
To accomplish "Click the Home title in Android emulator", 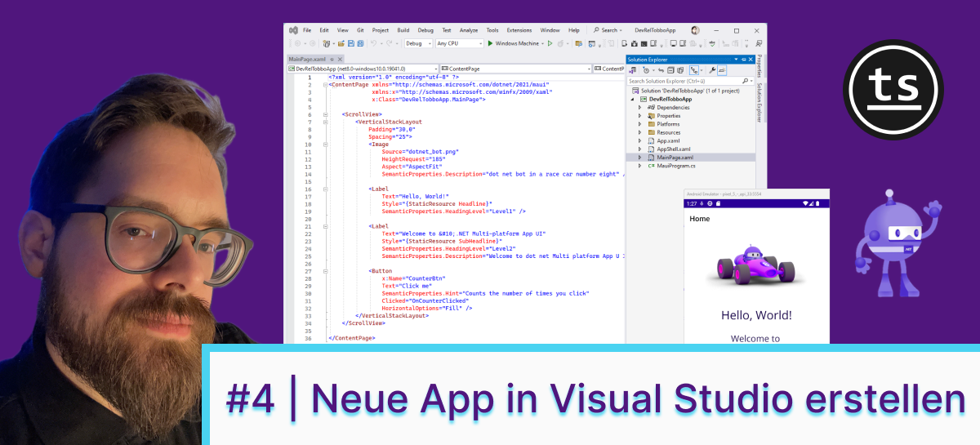I will click(700, 219).
